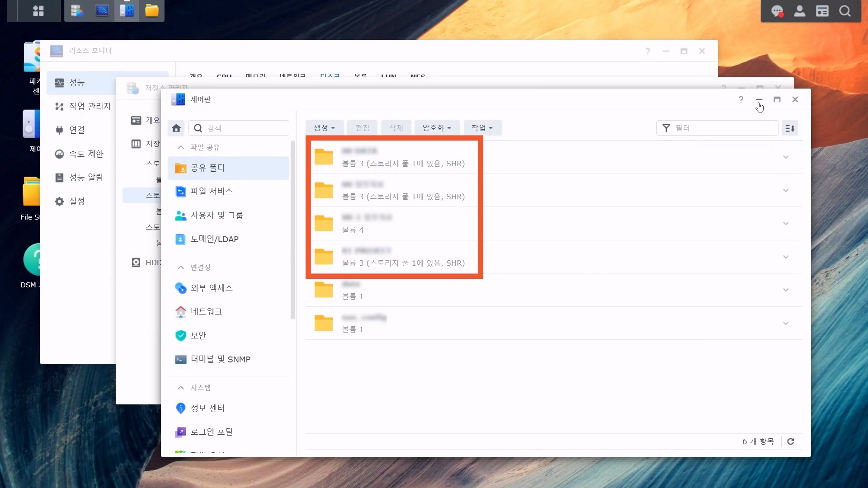Open the widgets panel icon
The height and width of the screenshot is (488, 868).
[822, 11]
